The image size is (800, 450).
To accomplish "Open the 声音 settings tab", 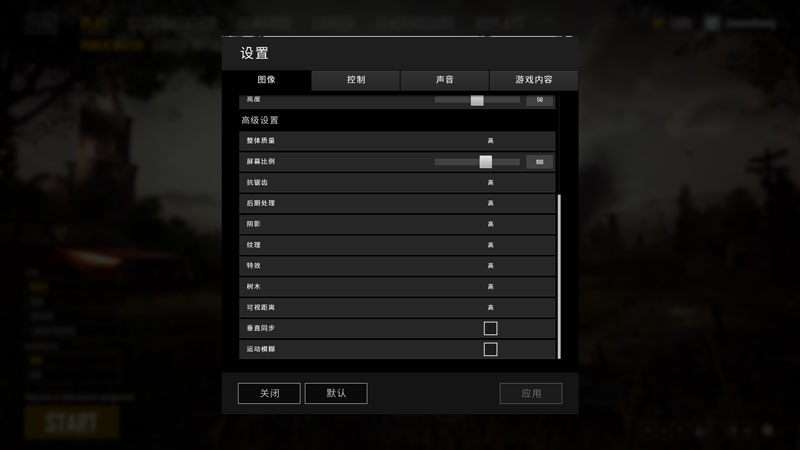I will [x=445, y=80].
